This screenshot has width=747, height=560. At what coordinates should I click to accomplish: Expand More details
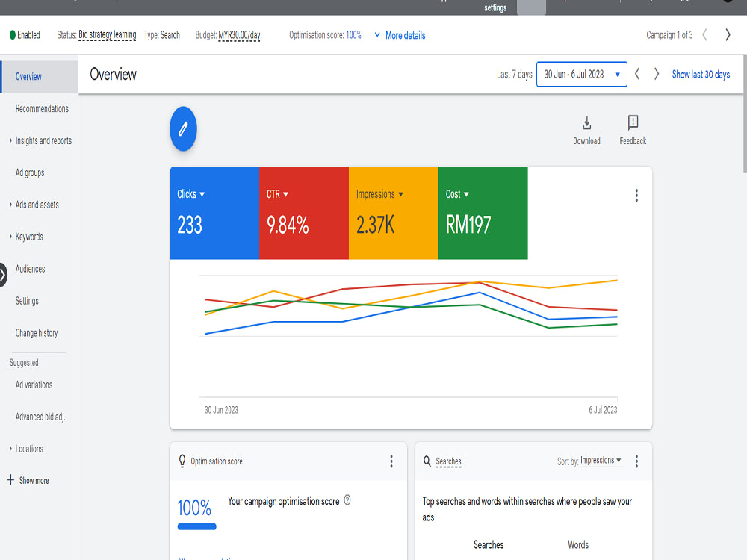point(400,35)
